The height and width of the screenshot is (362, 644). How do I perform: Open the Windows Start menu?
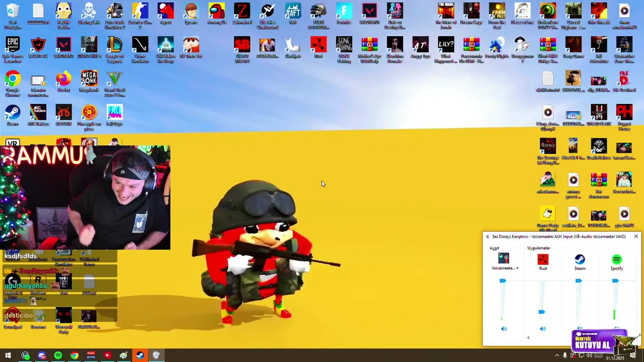(x=8, y=355)
